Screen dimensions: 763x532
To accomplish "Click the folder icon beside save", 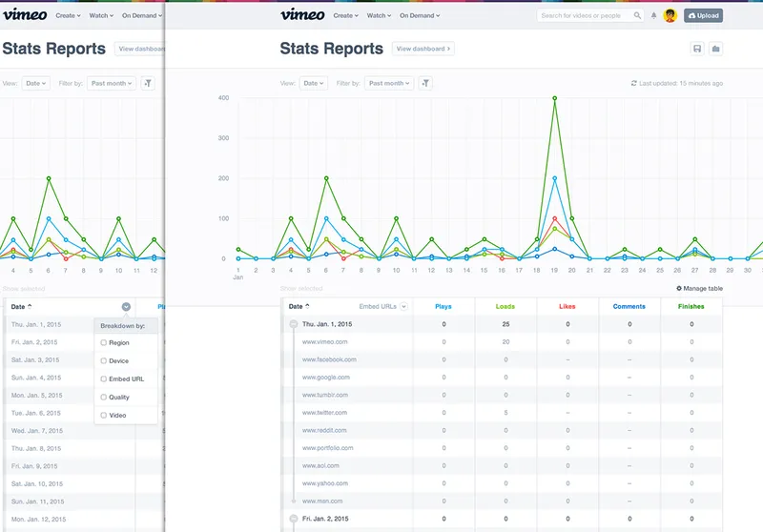I will [x=716, y=49].
